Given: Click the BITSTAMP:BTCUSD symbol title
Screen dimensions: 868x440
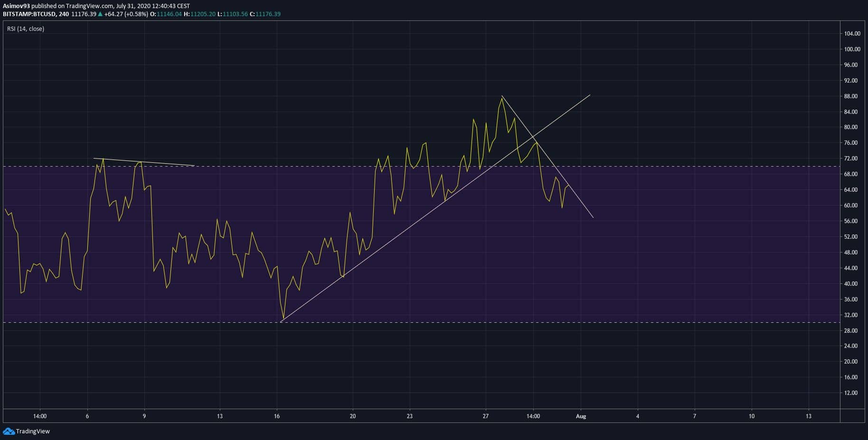Looking at the screenshot, I should point(28,14).
